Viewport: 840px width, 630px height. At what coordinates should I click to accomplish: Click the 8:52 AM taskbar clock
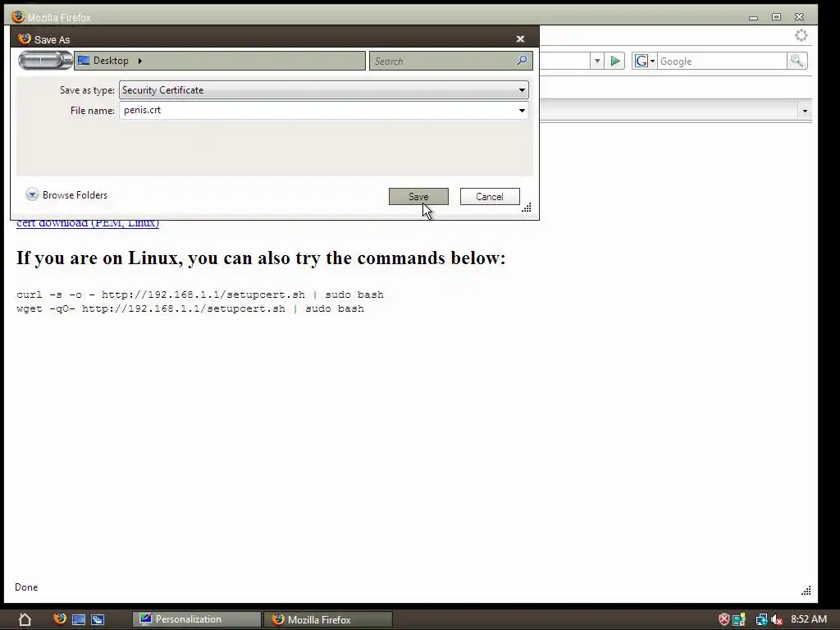pos(809,619)
